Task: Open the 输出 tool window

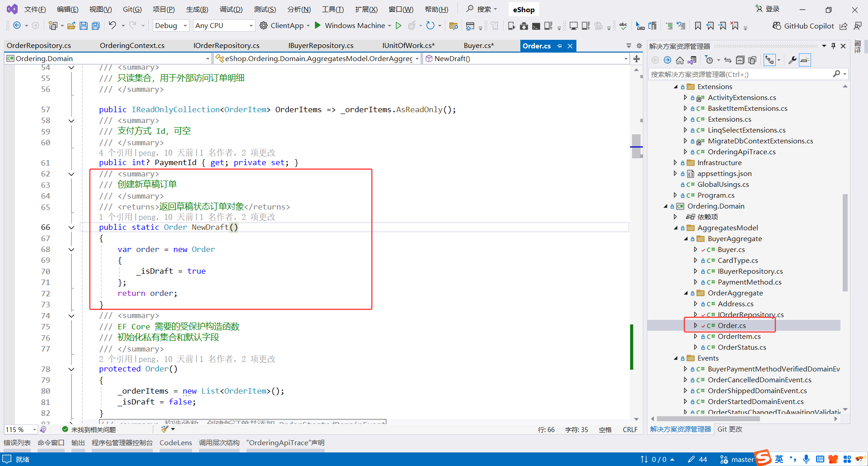Action: [x=78, y=443]
